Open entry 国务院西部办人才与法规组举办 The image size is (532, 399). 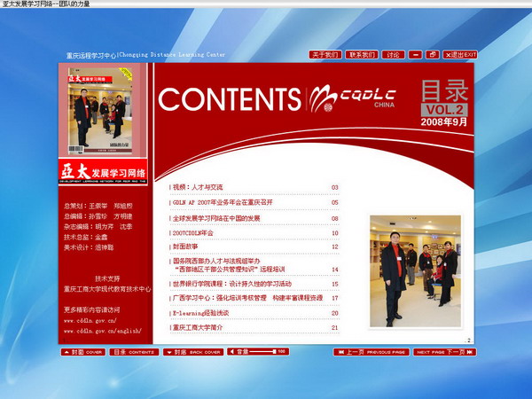(x=216, y=262)
